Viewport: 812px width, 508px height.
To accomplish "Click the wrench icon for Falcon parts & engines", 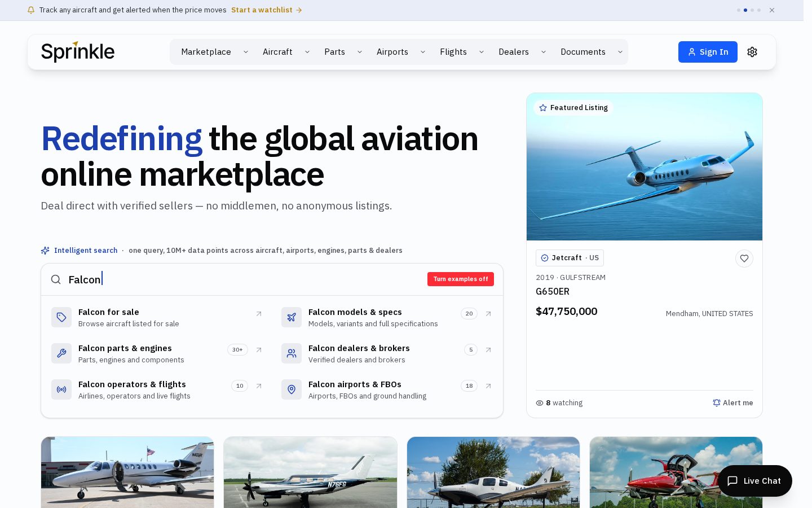I will coord(61,353).
